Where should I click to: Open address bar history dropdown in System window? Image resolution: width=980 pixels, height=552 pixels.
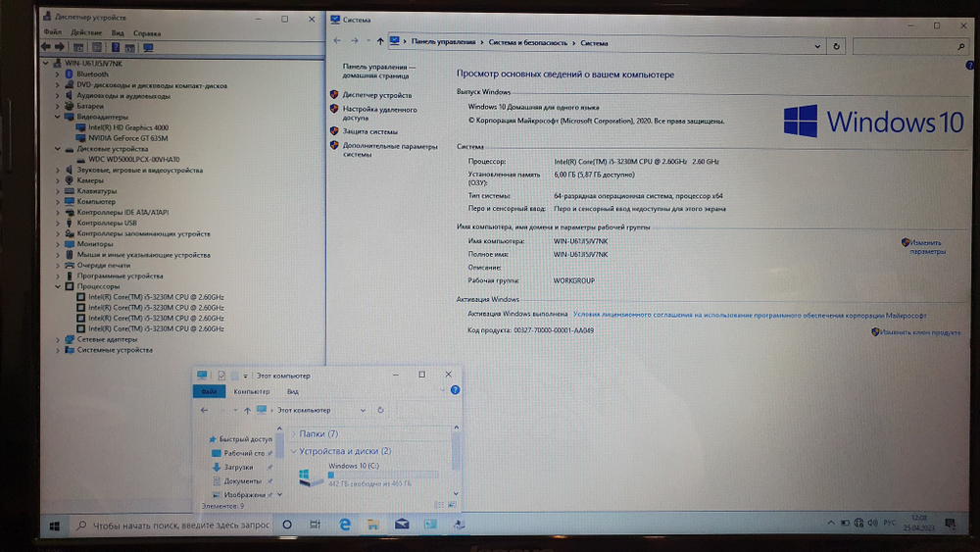click(817, 46)
